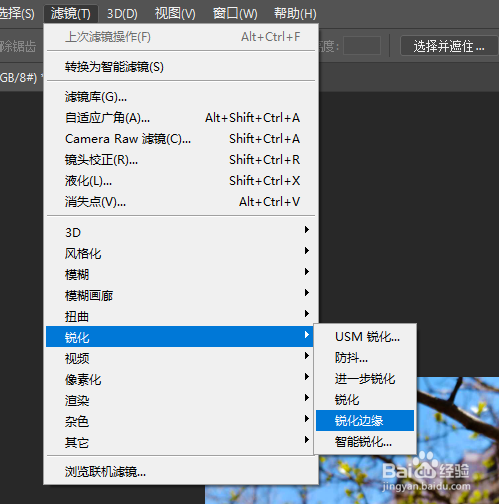This screenshot has height=504, width=499.
Task: Choose 镜头校正(R)...
Action: click(180, 160)
